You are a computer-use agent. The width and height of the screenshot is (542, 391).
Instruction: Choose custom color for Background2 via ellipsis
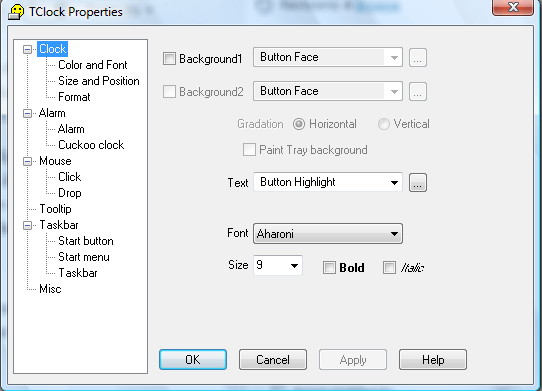coord(418,92)
